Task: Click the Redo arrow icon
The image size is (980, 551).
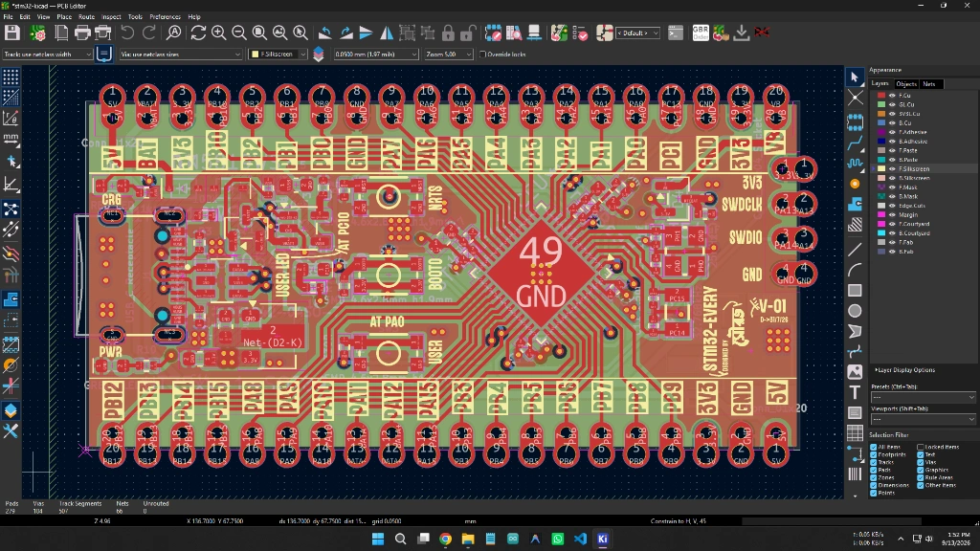Action: coord(148,33)
